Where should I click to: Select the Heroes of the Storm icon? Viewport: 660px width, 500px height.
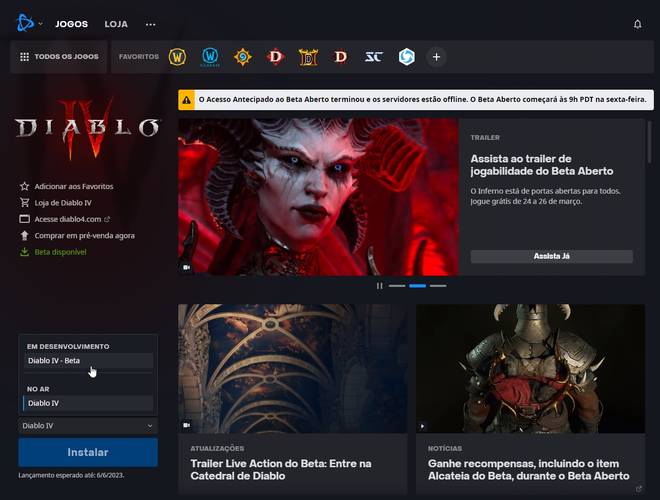point(407,57)
